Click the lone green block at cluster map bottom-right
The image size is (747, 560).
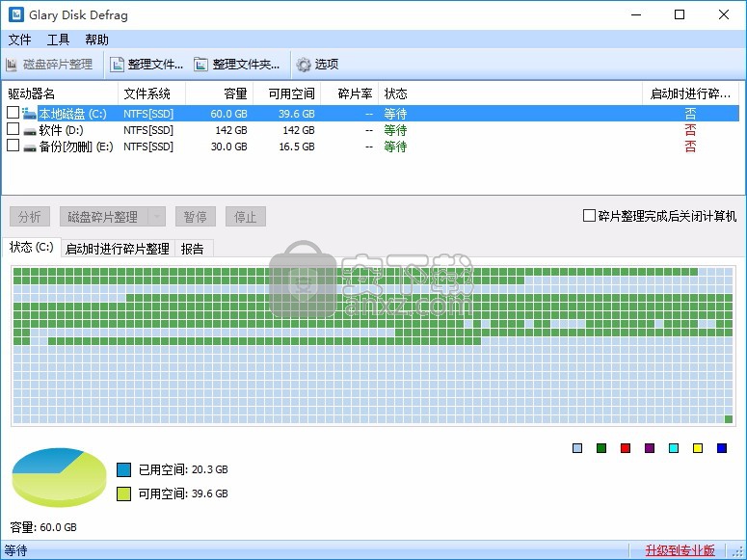pyautogui.click(x=729, y=419)
